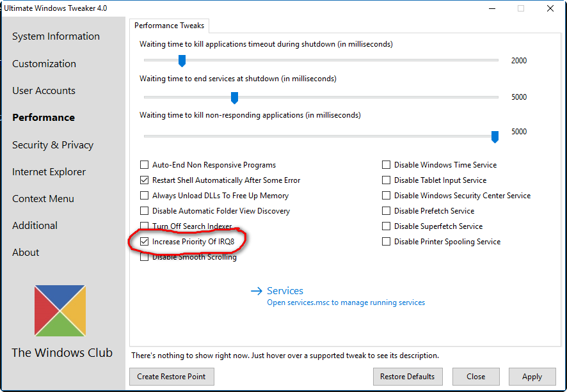567x392 pixels.
Task: Tick Disable Tablet Input Service
Action: (386, 180)
